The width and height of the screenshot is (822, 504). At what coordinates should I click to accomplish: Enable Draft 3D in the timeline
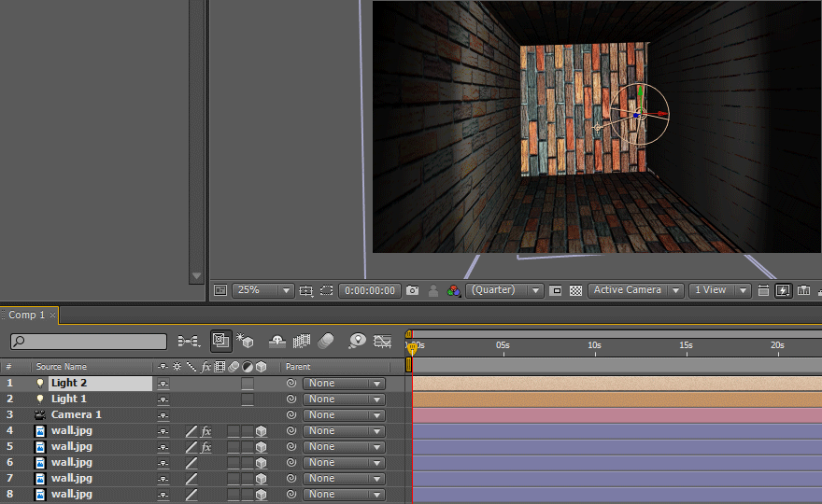click(245, 341)
